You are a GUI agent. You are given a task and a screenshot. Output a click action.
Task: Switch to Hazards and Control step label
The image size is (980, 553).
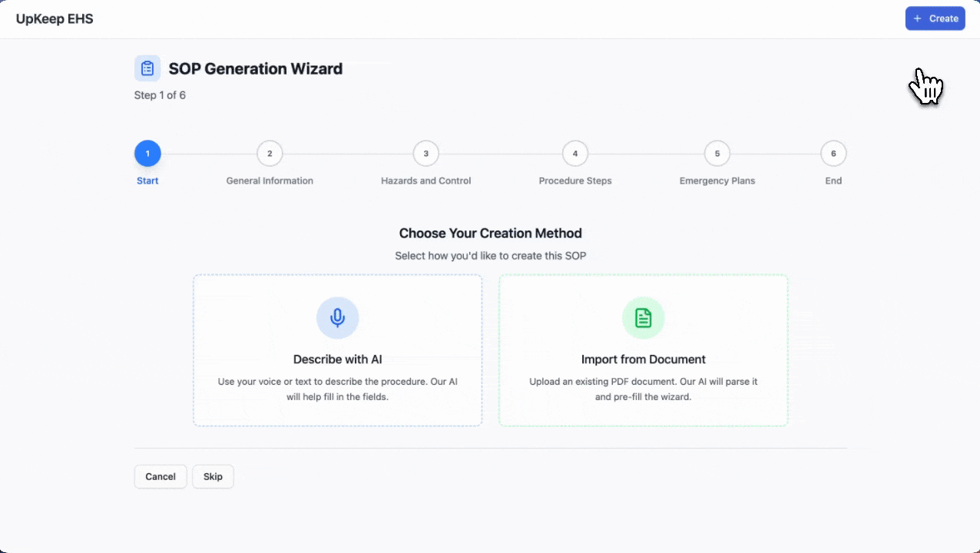pos(426,181)
